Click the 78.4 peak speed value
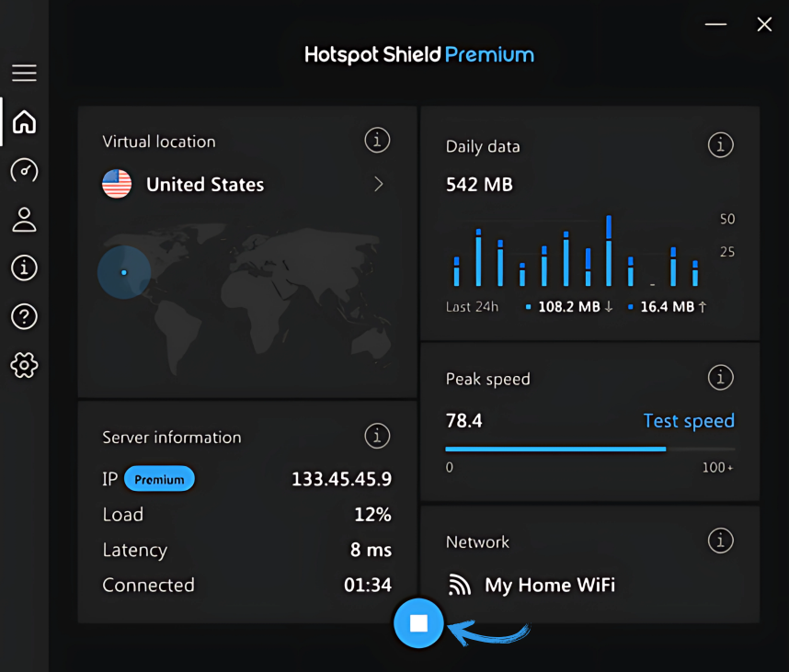The height and width of the screenshot is (672, 789). [x=464, y=420]
